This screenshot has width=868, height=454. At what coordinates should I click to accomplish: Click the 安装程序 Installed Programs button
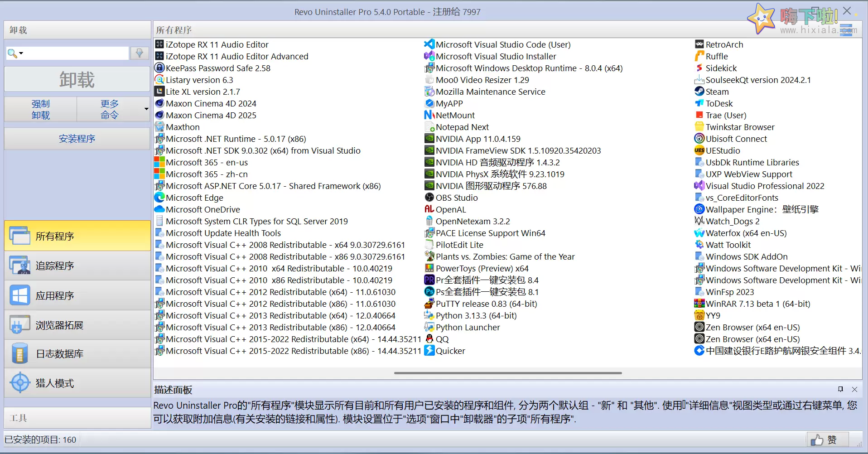tap(77, 139)
